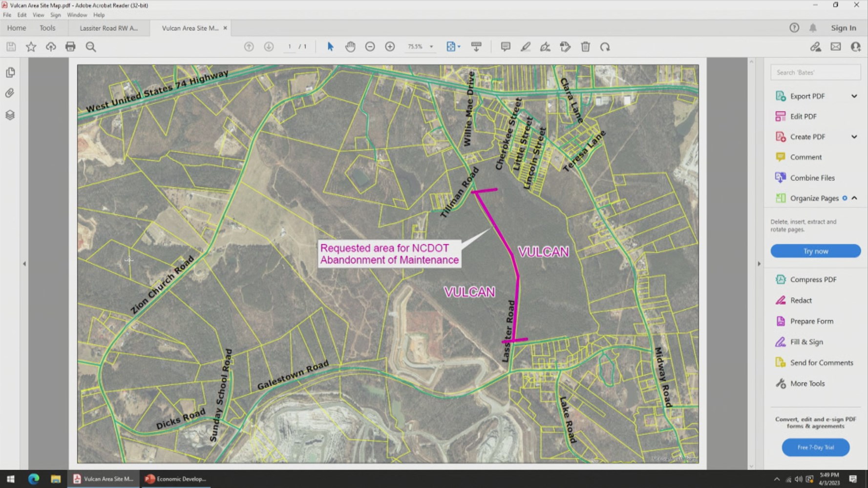This screenshot has height=488, width=868.
Task: Click the cloud upload icon
Action: pyautogui.click(x=51, y=47)
